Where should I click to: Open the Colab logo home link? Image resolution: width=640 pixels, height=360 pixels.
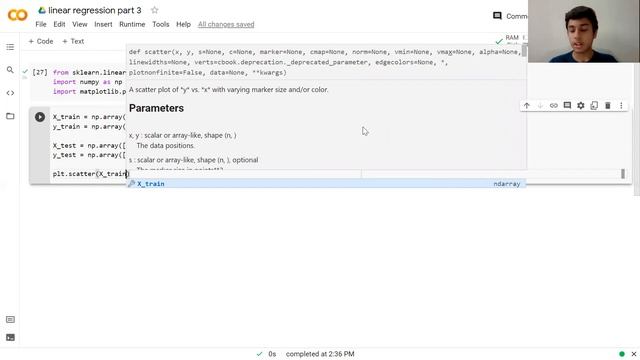tap(18, 16)
